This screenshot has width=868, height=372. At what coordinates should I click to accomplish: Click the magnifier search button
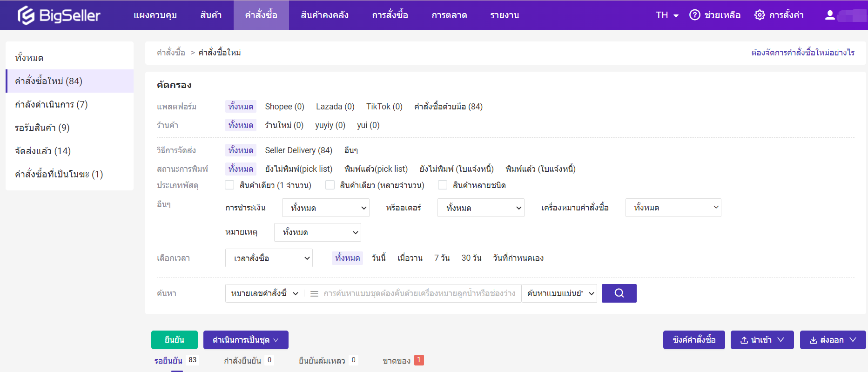click(x=619, y=293)
